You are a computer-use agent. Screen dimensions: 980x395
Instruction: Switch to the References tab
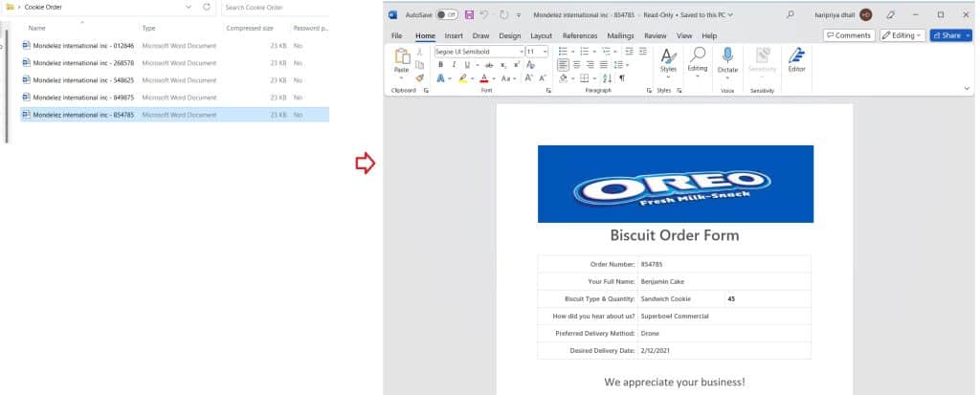(580, 35)
